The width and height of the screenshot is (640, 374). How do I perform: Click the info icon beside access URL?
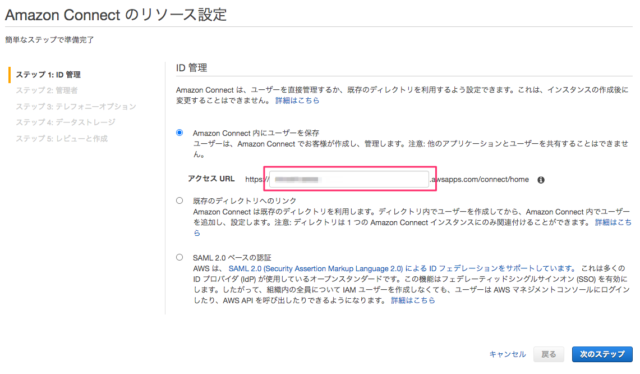pyautogui.click(x=541, y=180)
